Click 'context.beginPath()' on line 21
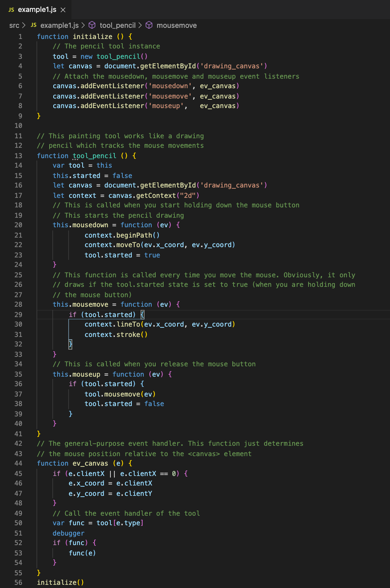The height and width of the screenshot is (588, 390). point(122,235)
